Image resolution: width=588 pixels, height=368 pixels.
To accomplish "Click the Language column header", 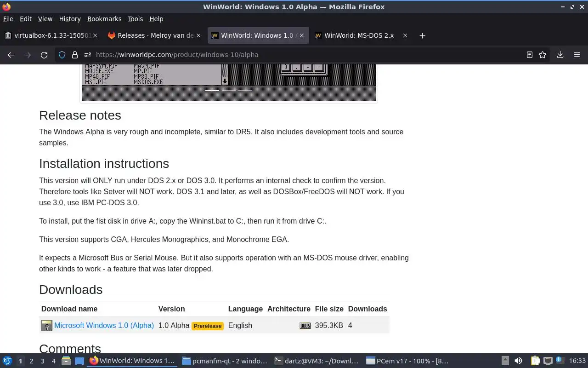I will pyautogui.click(x=245, y=309).
